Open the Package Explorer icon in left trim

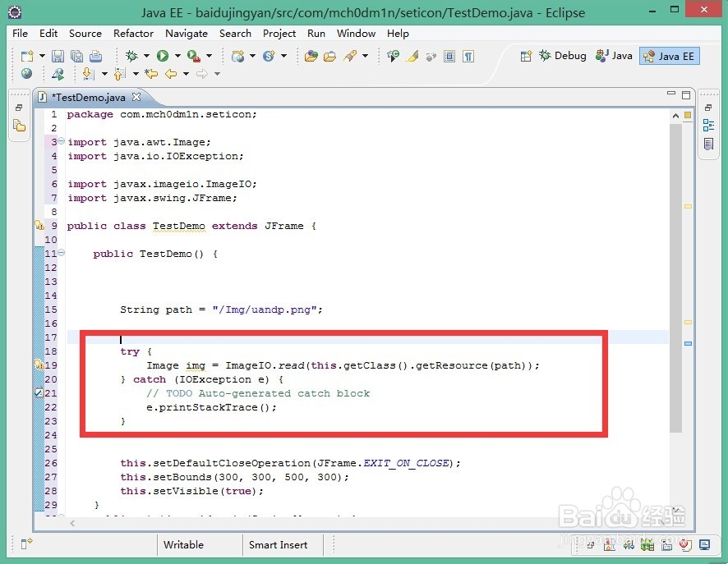(x=20, y=126)
